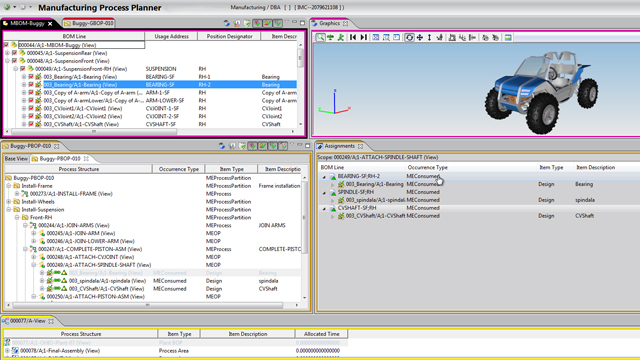Select the MBOM-Buggy tab
The height and width of the screenshot is (360, 640).
coord(27,23)
